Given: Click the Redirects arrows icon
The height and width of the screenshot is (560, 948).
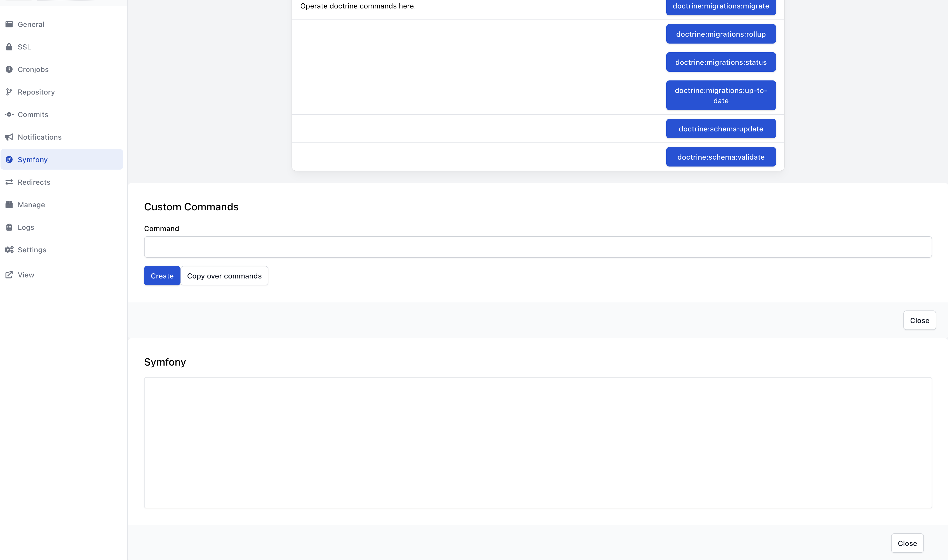Looking at the screenshot, I should point(9,182).
